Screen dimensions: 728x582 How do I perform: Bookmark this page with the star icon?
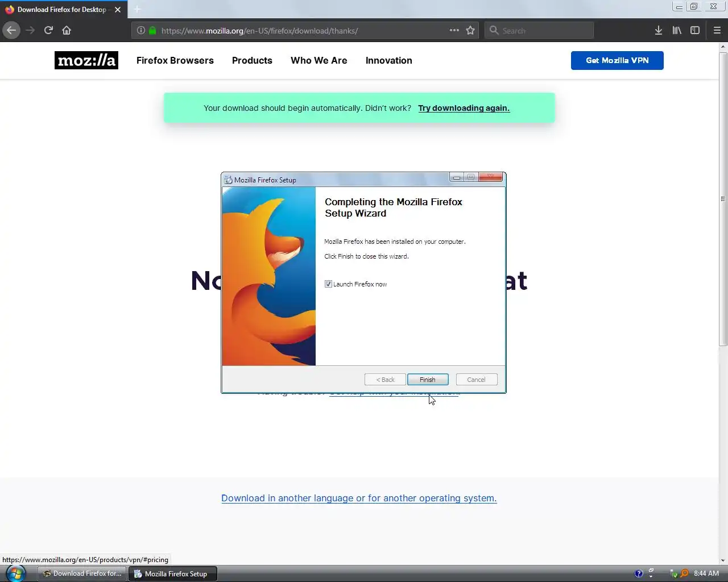pos(470,30)
